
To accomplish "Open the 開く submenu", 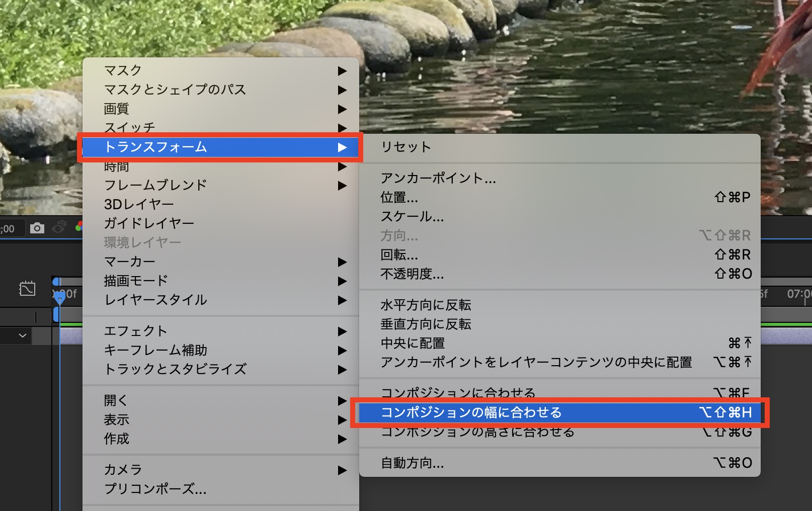I will (221, 400).
